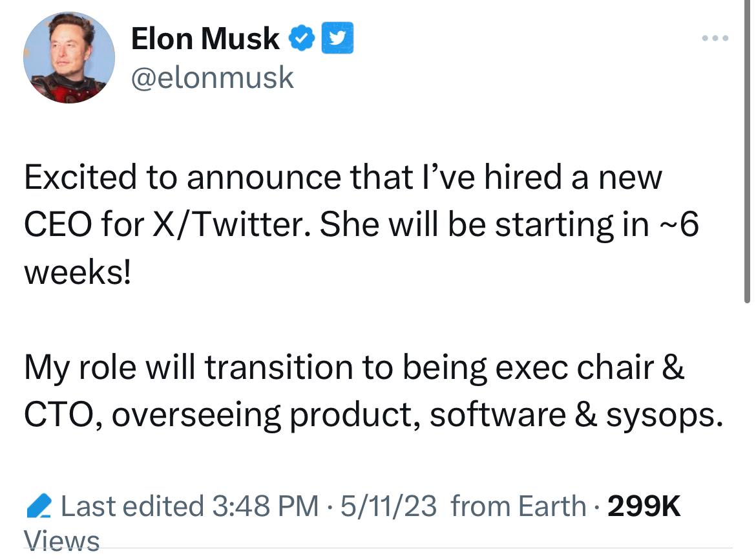Click the 'Views' label below the tweet
The image size is (756, 560).
pyautogui.click(x=62, y=541)
